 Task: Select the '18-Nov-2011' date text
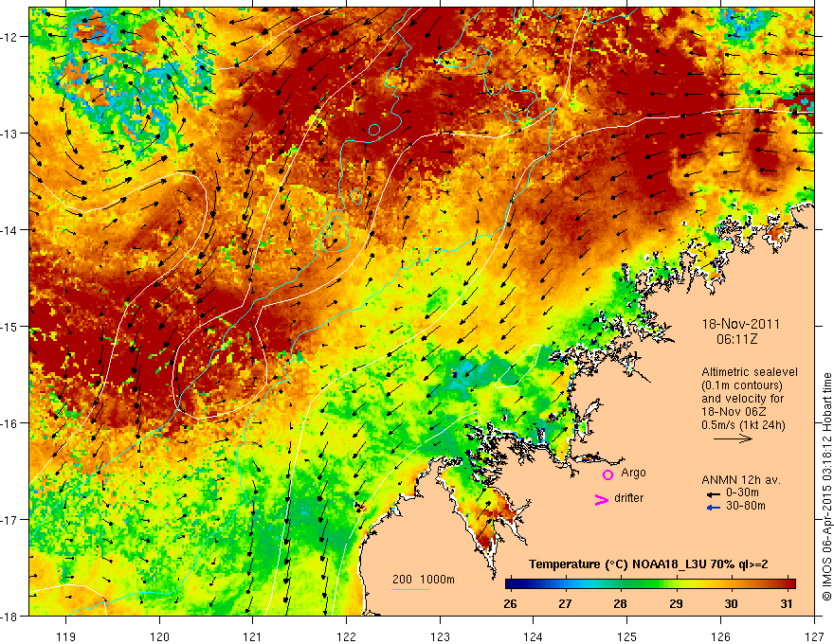(x=741, y=324)
